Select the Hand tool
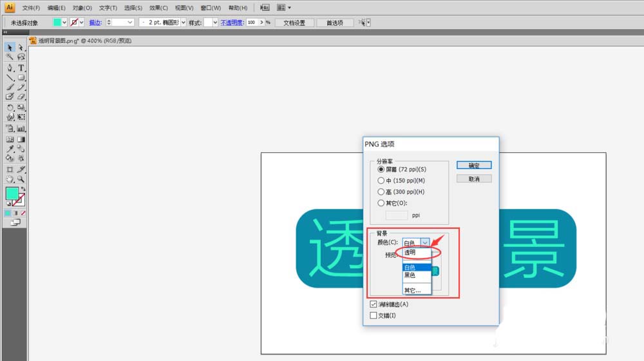The height and width of the screenshot is (361, 644). (10, 179)
